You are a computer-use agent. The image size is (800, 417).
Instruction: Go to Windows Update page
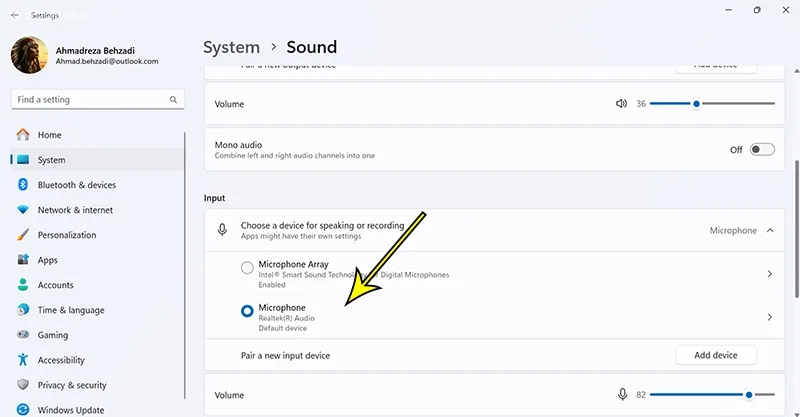click(x=70, y=410)
